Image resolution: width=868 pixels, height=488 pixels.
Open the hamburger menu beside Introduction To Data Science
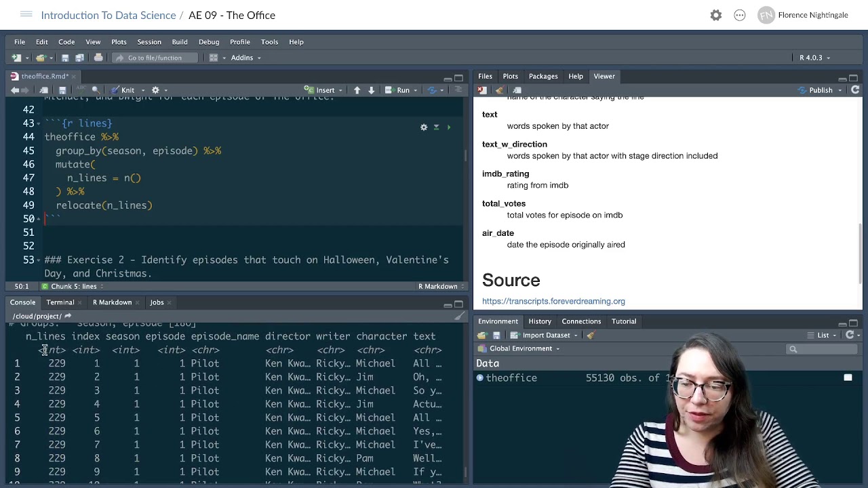(x=26, y=14)
